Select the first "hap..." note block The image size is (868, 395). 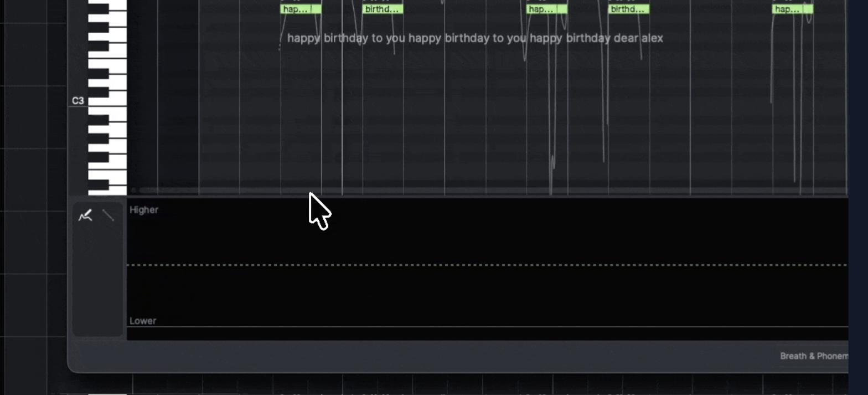click(x=301, y=9)
